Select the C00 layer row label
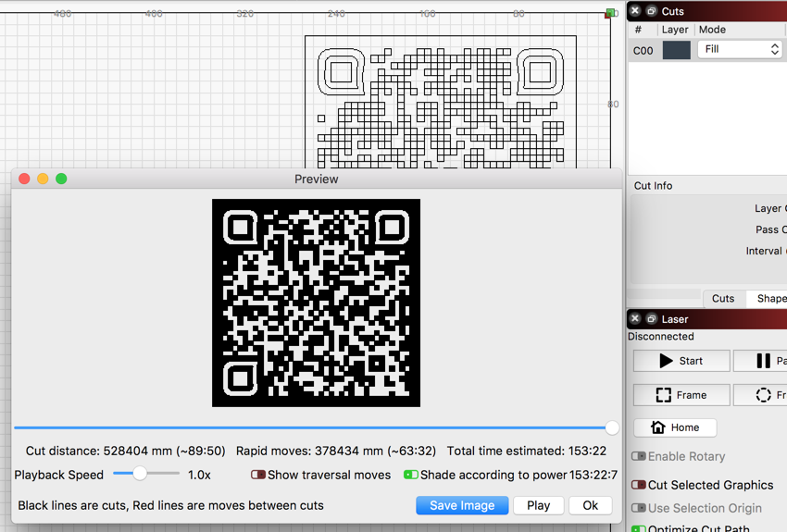787x532 pixels. [643, 51]
